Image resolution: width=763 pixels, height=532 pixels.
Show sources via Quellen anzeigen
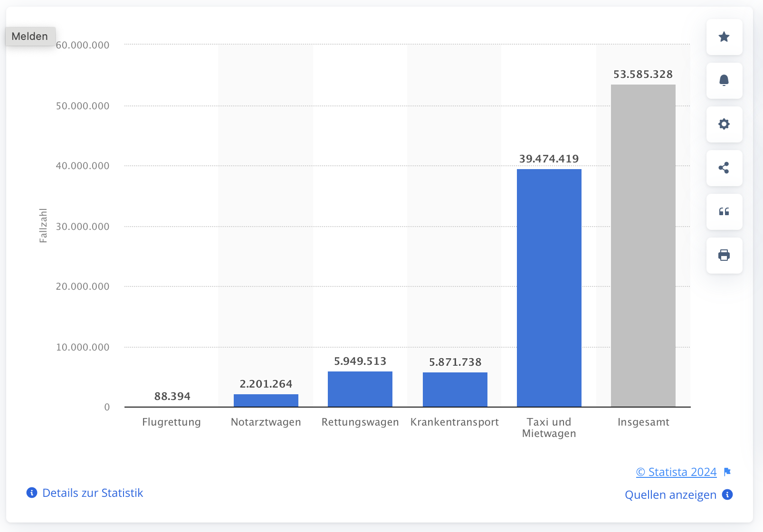coord(670,495)
